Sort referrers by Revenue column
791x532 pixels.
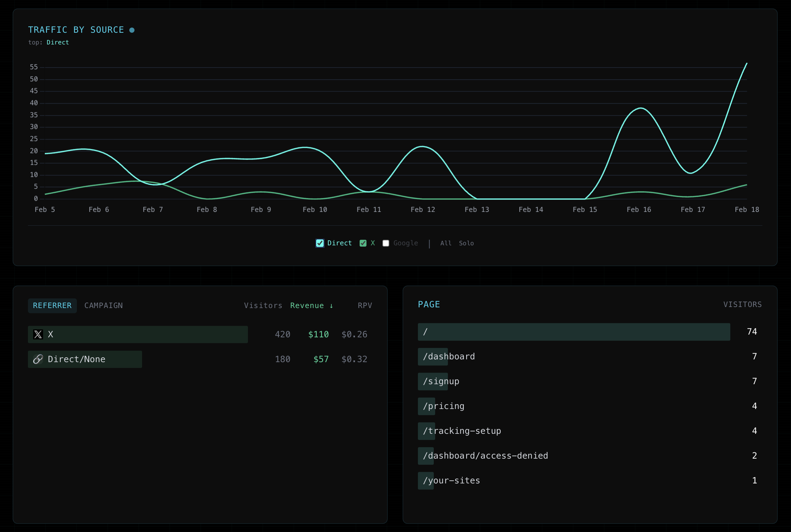[x=307, y=306]
